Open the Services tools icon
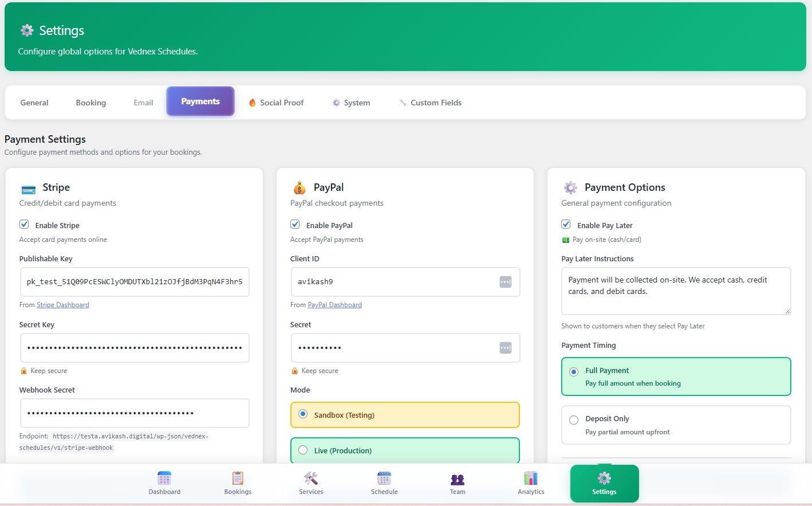Screen dimensions: 812x506 (x=311, y=478)
